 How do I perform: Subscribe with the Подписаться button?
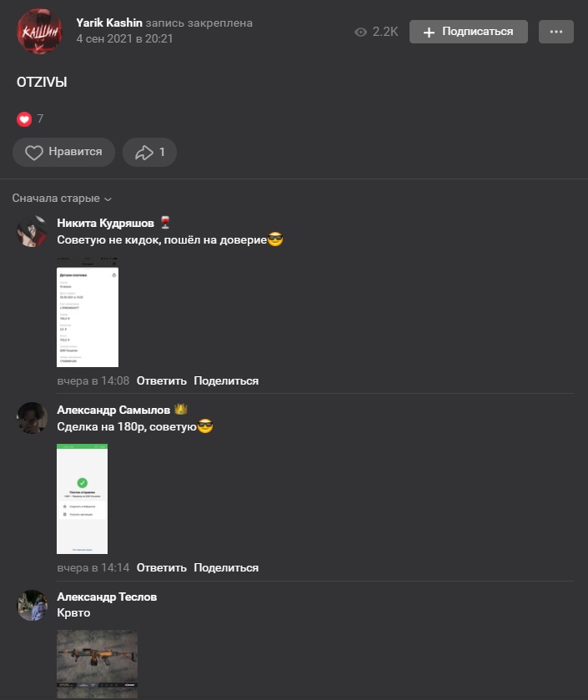click(x=469, y=32)
